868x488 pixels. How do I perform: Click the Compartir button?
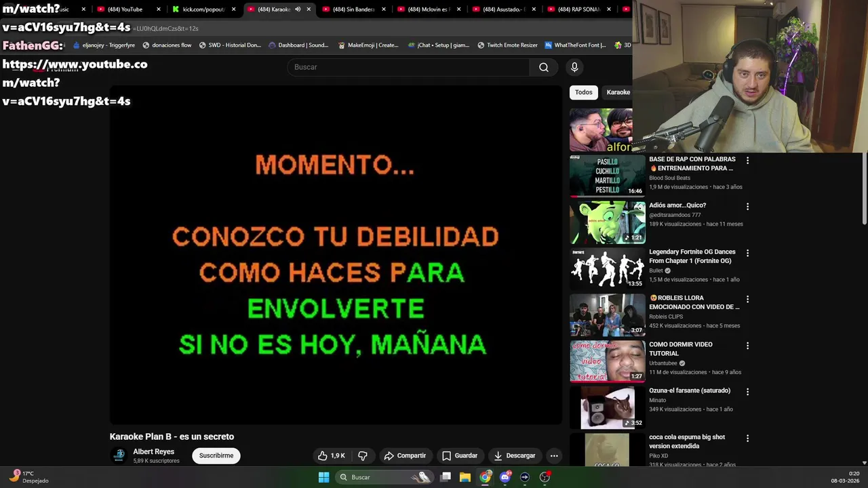click(x=405, y=455)
